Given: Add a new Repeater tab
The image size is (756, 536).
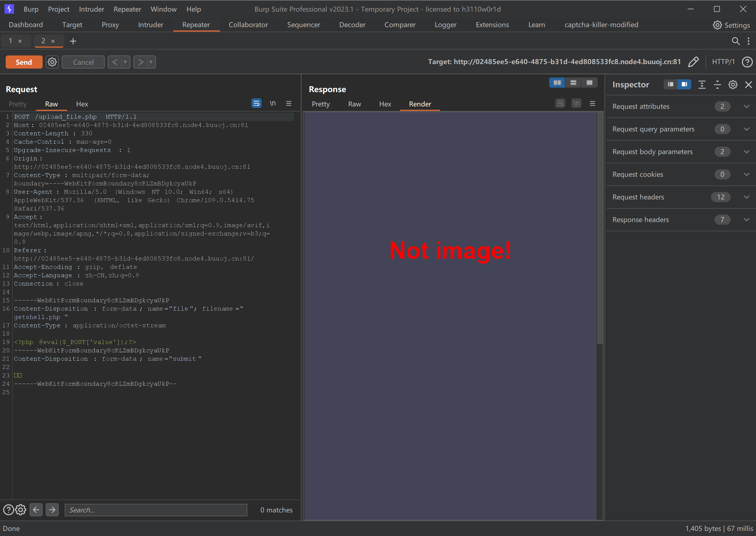Looking at the screenshot, I should pyautogui.click(x=73, y=41).
